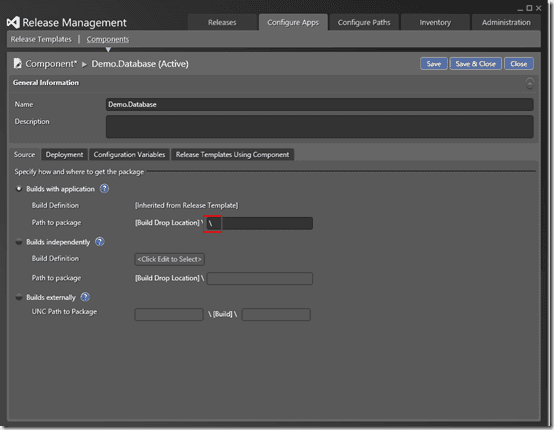554x430 pixels.
Task: Click Path to package field under Builds with application
Action: pyautogui.click(x=259, y=223)
